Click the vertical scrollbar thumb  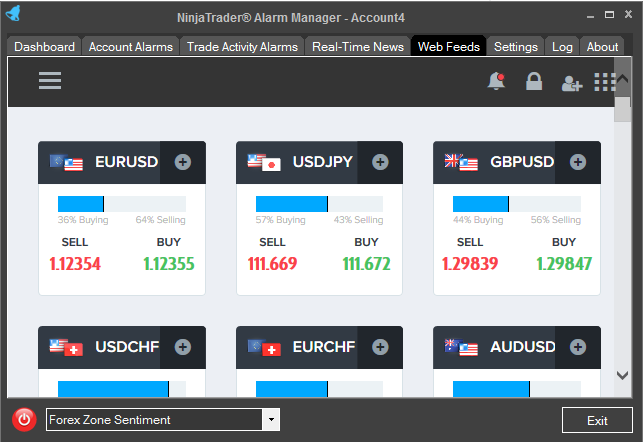[x=623, y=109]
